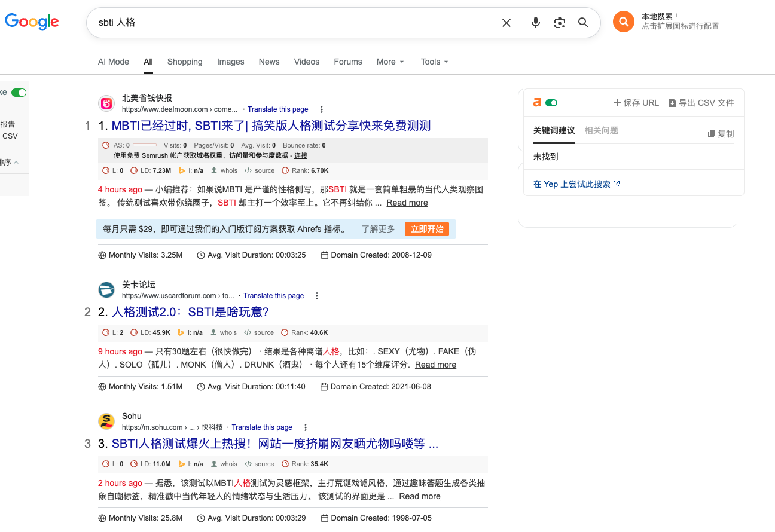Click the microphone voice search icon
This screenshot has width=775, height=532.
[x=536, y=23]
